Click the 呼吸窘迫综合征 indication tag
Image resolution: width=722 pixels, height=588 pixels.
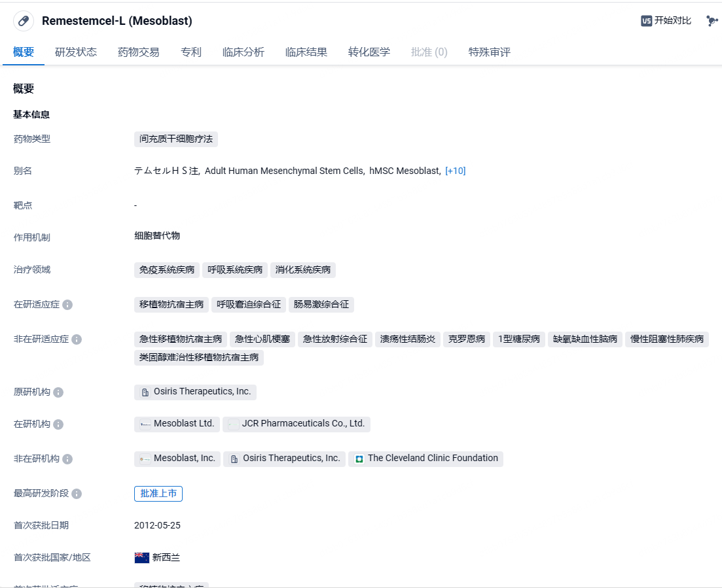click(x=249, y=305)
